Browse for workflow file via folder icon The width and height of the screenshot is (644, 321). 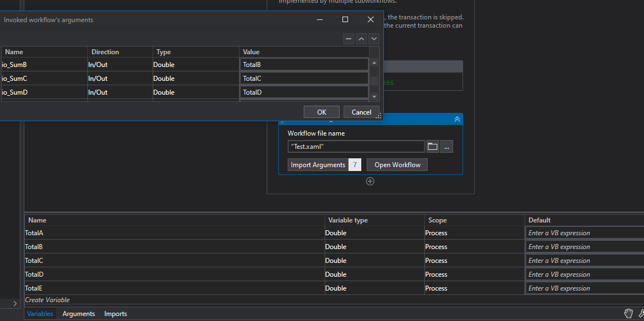433,146
